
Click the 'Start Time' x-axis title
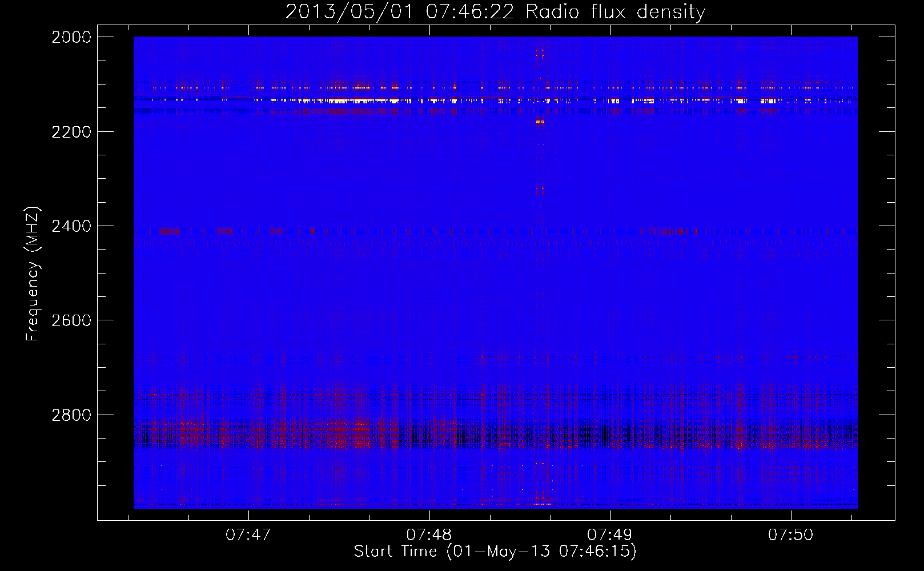point(495,552)
